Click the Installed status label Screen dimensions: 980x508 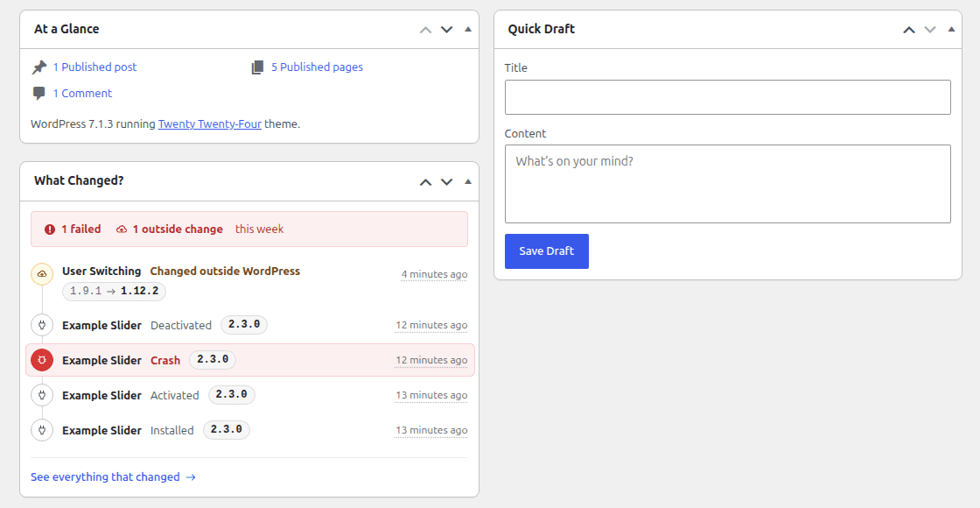coord(172,430)
